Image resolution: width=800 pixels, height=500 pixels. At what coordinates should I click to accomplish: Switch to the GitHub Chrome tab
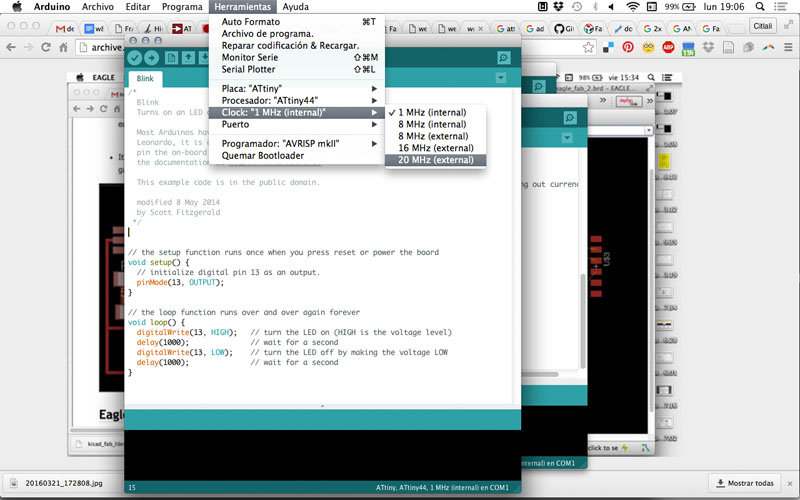pyautogui.click(x=565, y=29)
